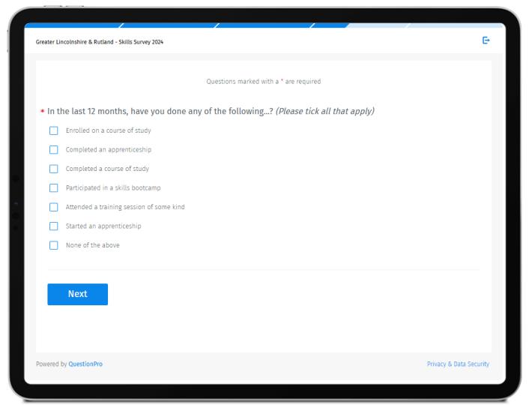Click 'Questions marked with a * are required' text

(x=264, y=82)
